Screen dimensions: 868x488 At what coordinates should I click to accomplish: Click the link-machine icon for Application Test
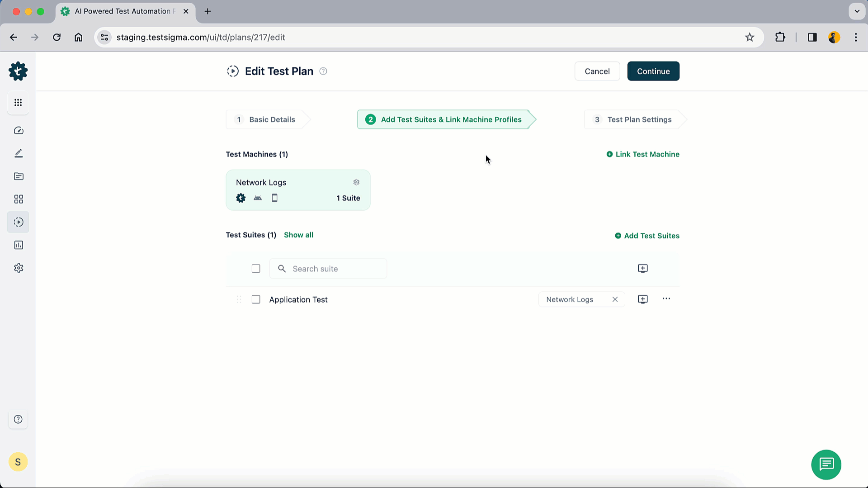pyautogui.click(x=642, y=299)
